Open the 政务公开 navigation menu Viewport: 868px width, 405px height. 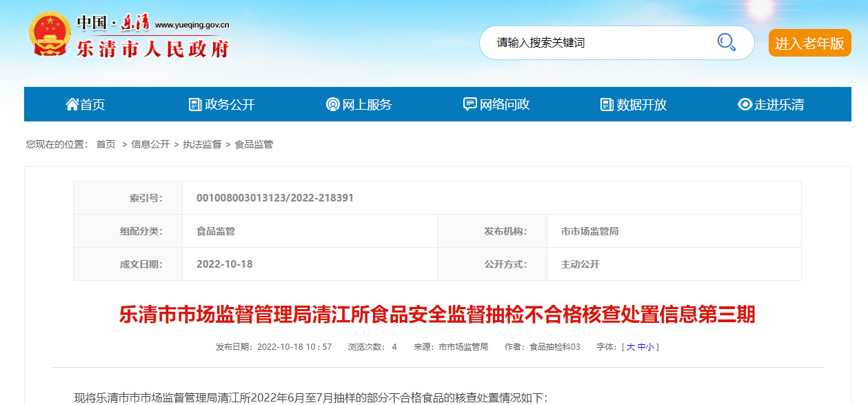(x=230, y=105)
